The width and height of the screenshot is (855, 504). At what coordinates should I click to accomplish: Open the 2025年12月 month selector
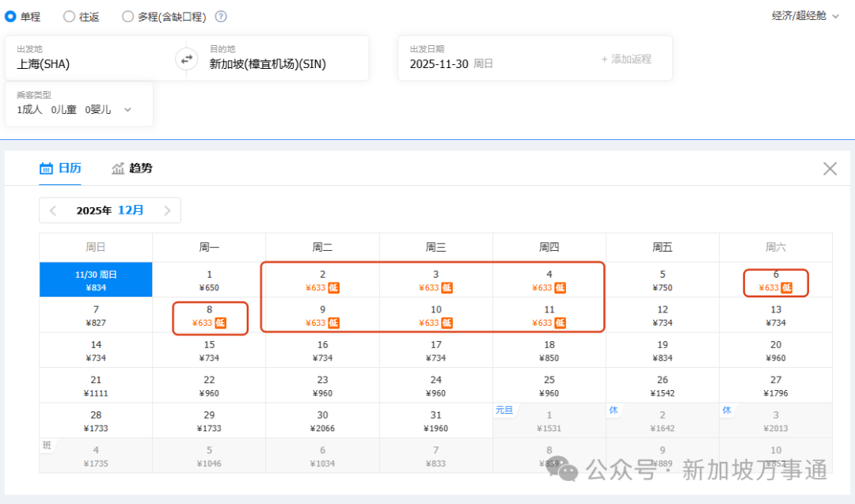pos(110,210)
